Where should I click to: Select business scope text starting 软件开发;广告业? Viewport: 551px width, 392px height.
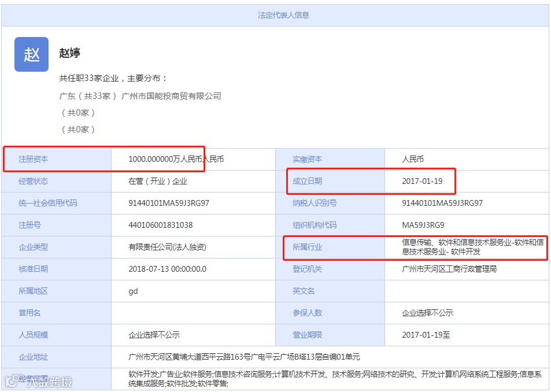pos(335,379)
